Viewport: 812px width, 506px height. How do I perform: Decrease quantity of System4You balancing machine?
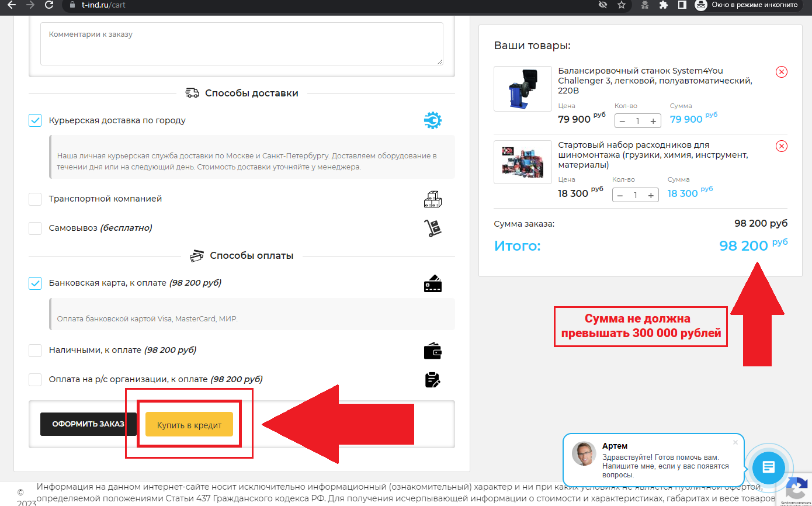pyautogui.click(x=622, y=122)
